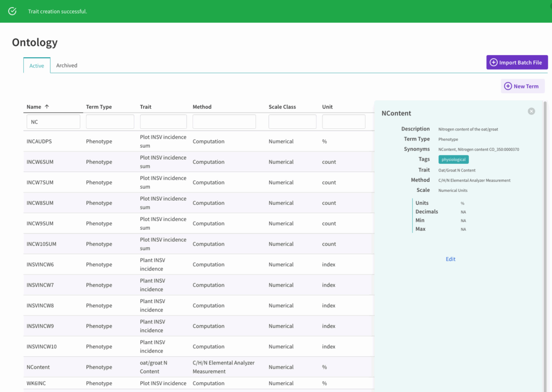This screenshot has height=392, width=552.
Task: Click the Method filter input box
Action: pyautogui.click(x=227, y=122)
